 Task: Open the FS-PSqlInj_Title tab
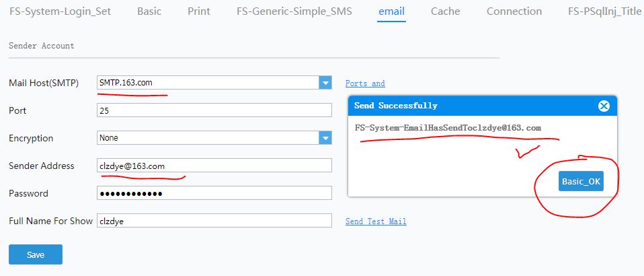tap(604, 11)
